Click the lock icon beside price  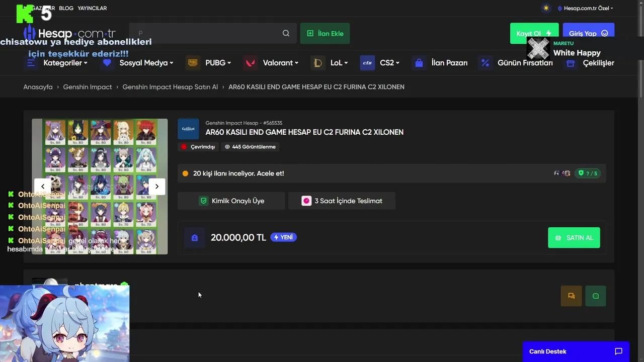point(195,238)
